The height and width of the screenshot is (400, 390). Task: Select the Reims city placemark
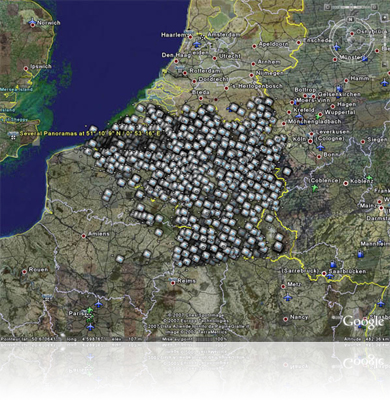173,283
